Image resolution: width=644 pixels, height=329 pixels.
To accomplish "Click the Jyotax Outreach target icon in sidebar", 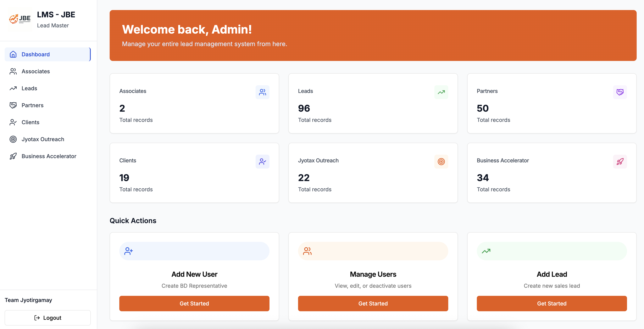I will coord(13,139).
